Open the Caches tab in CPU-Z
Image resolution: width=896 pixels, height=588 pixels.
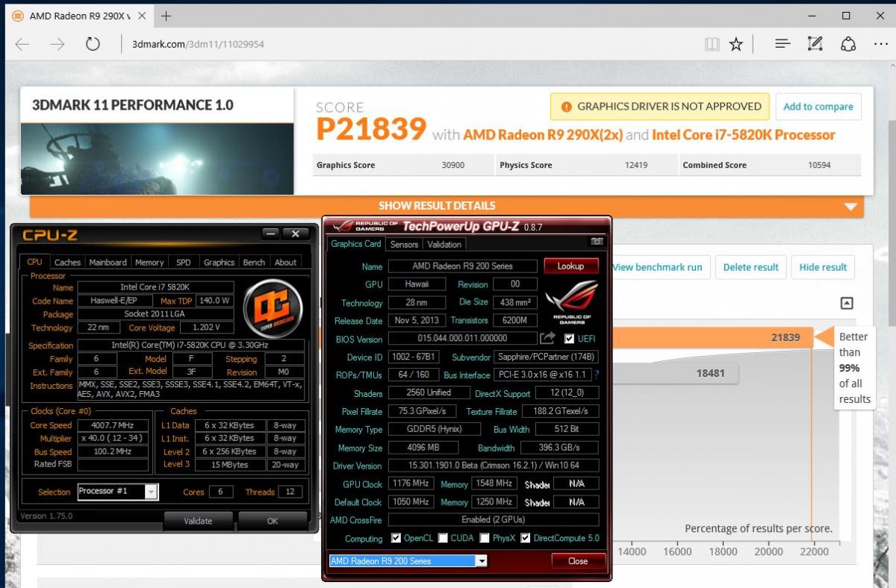click(x=67, y=262)
